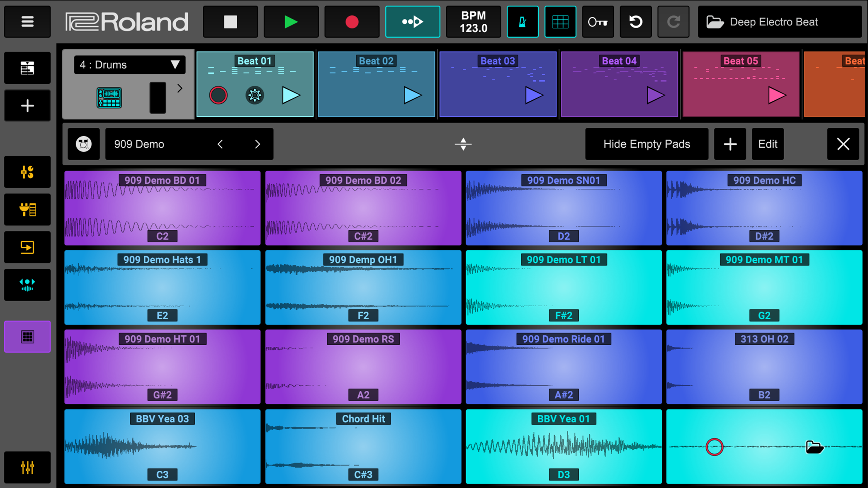Play the Beat 04 clip
The width and height of the screenshot is (868, 488).
pyautogui.click(x=655, y=95)
